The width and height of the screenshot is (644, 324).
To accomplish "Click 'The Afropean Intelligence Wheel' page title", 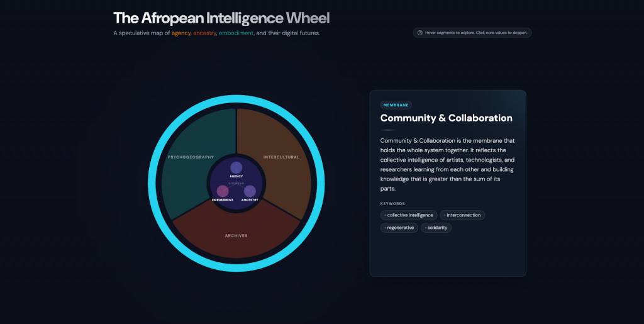I will (x=221, y=18).
